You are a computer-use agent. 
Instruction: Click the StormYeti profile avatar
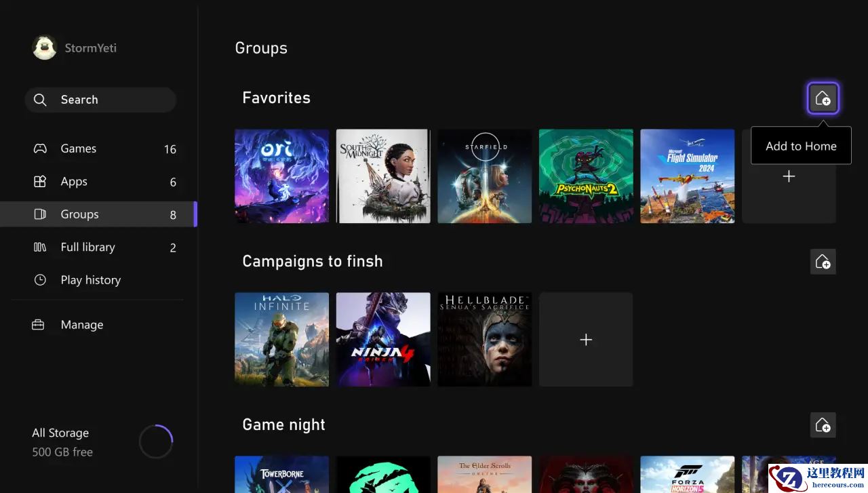(x=45, y=47)
